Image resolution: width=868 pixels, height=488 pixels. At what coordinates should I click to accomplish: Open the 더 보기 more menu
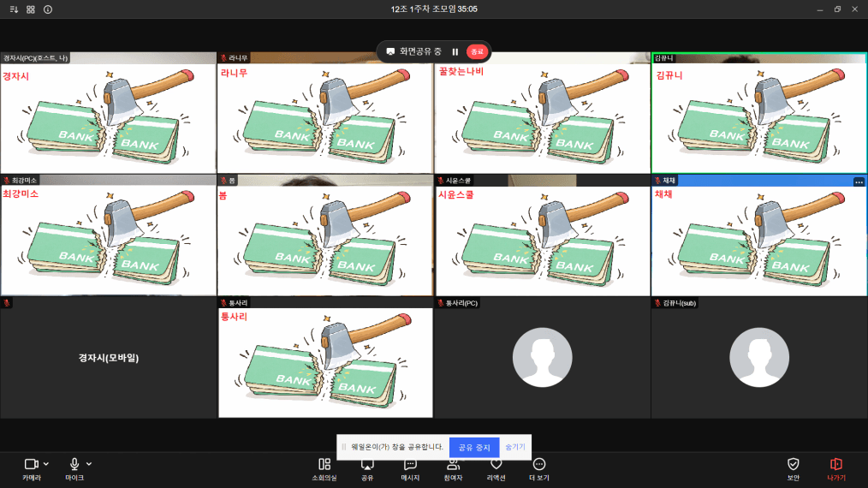click(x=539, y=468)
